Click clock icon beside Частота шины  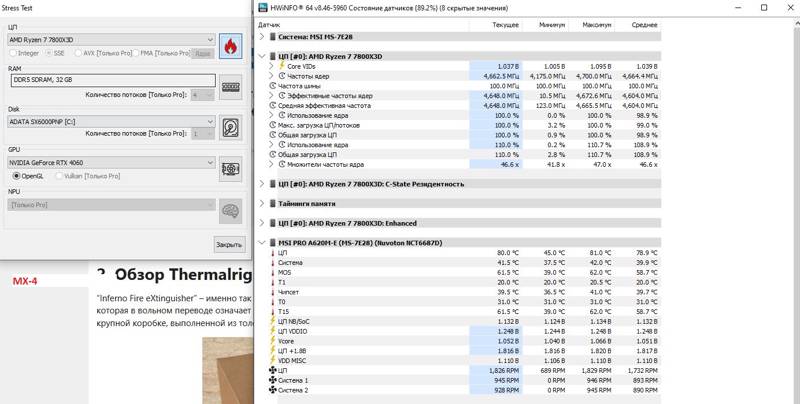[272, 86]
